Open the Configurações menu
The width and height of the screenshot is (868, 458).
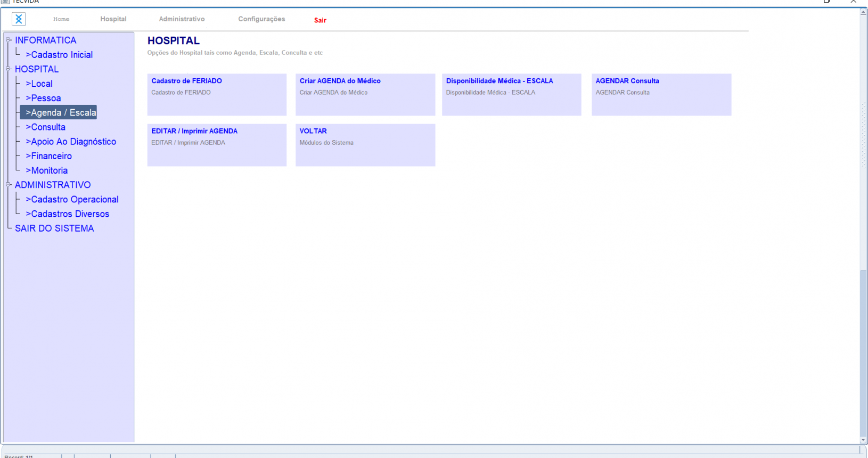261,19
